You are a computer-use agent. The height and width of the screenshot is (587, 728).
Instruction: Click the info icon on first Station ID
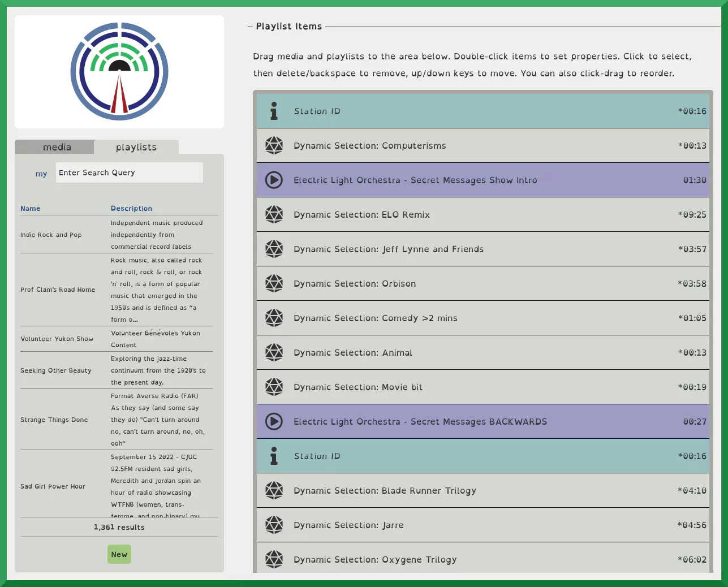(274, 111)
